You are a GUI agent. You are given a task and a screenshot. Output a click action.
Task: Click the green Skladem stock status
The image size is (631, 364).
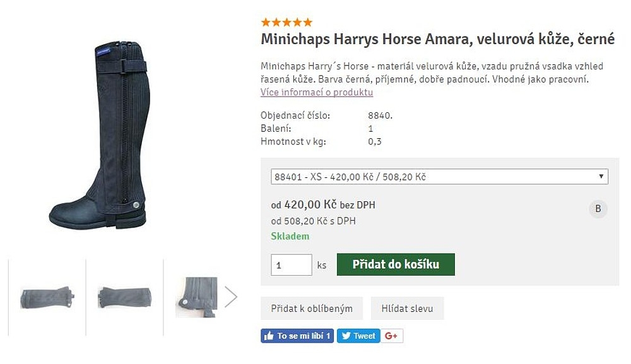[290, 237]
